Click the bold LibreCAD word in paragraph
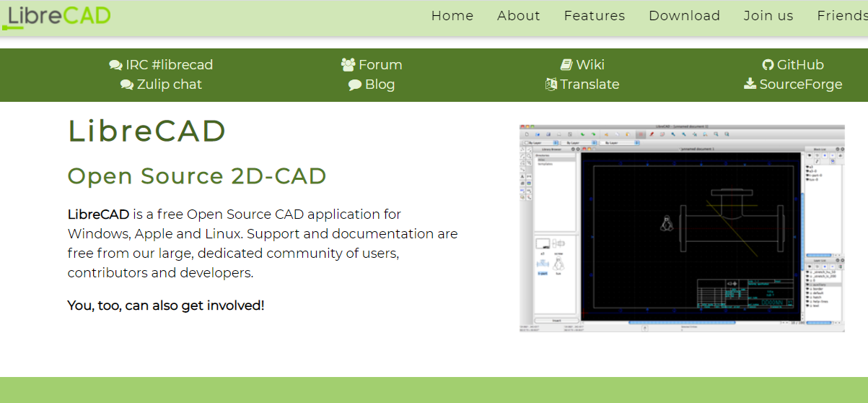Viewport: 868px width, 403px height. pos(99,214)
